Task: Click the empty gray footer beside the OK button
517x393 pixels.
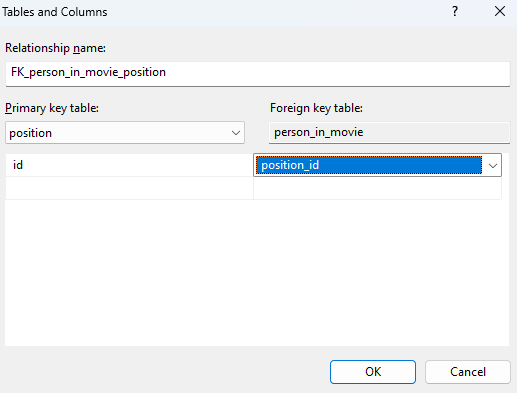Action: (167, 372)
